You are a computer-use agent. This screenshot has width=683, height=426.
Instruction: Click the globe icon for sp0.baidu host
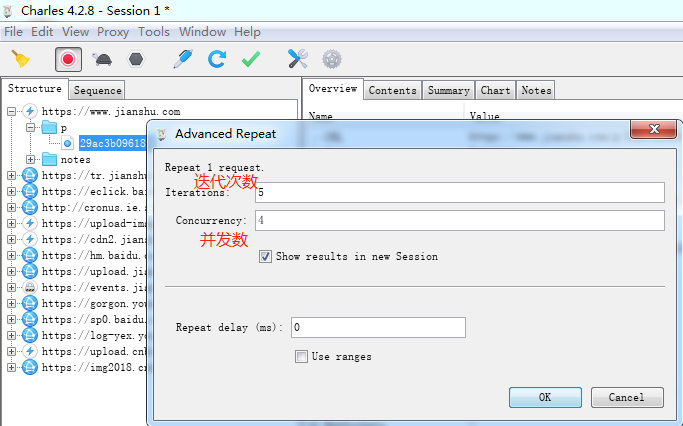click(x=30, y=319)
